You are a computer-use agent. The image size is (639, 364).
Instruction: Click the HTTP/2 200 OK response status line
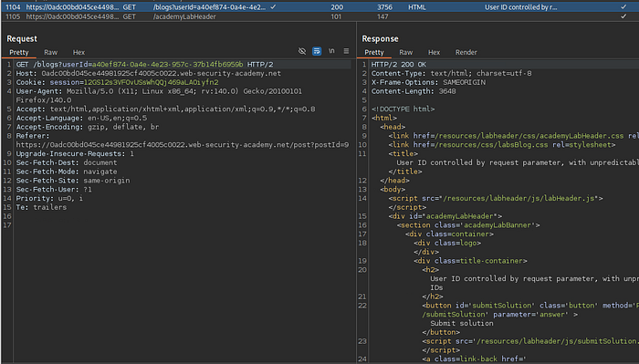pos(399,65)
